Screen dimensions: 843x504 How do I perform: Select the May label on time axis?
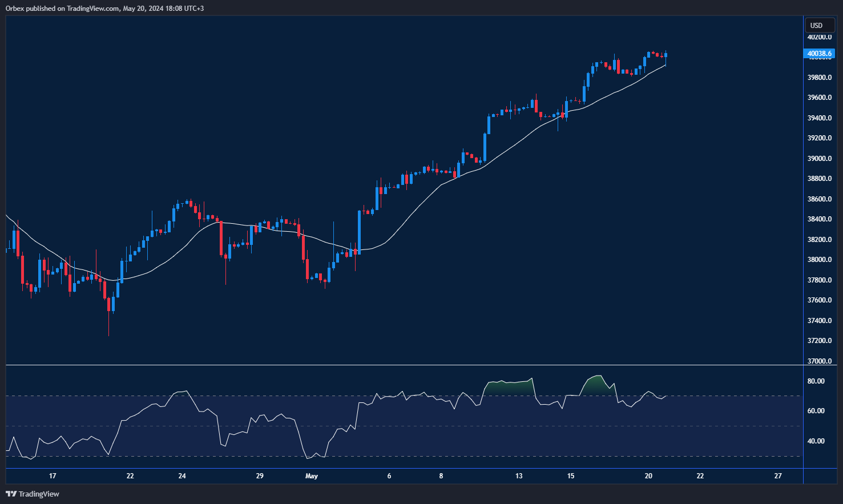[312, 476]
